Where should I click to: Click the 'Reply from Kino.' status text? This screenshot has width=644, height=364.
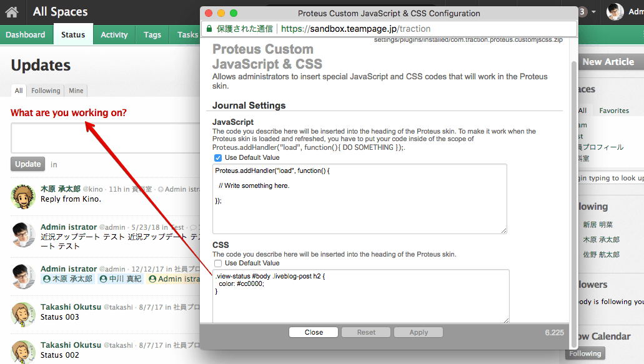tap(71, 199)
